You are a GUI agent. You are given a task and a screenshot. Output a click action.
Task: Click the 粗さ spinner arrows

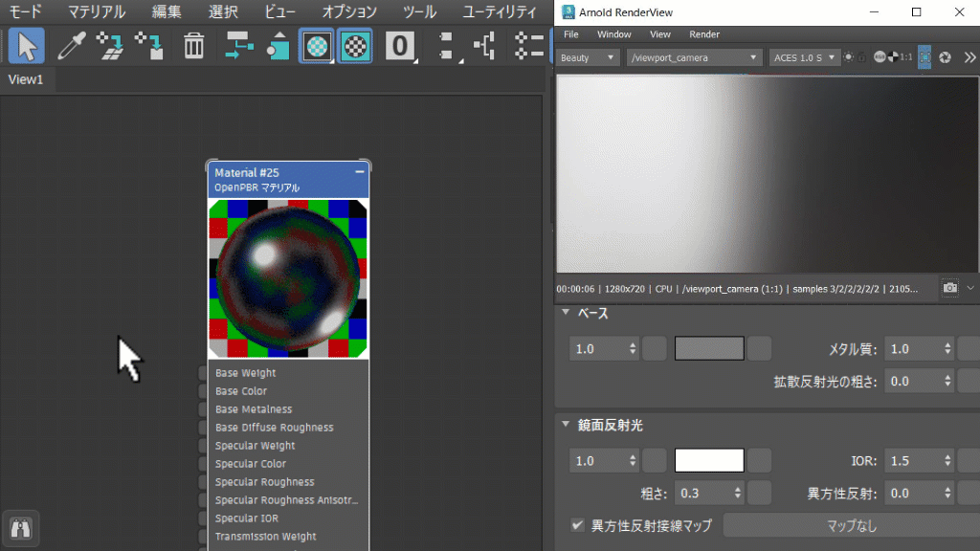tap(738, 493)
